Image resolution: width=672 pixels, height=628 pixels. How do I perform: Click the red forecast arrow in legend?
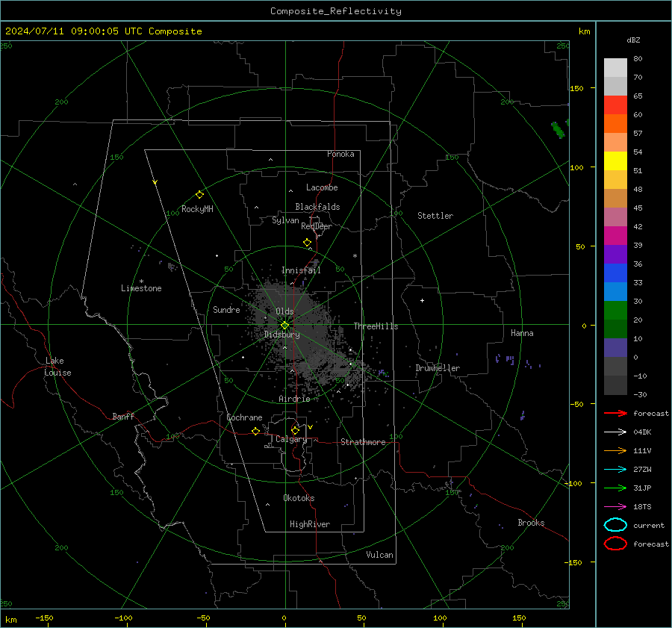coord(615,413)
